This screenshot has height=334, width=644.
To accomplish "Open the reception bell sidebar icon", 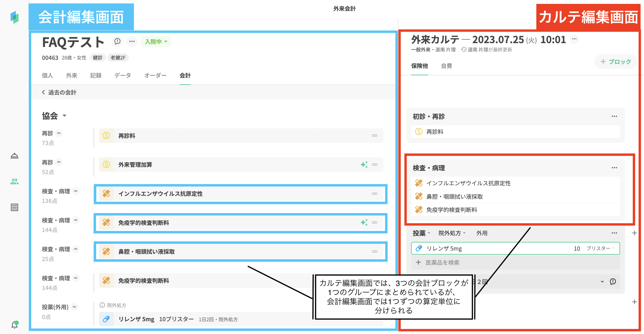I will [15, 156].
